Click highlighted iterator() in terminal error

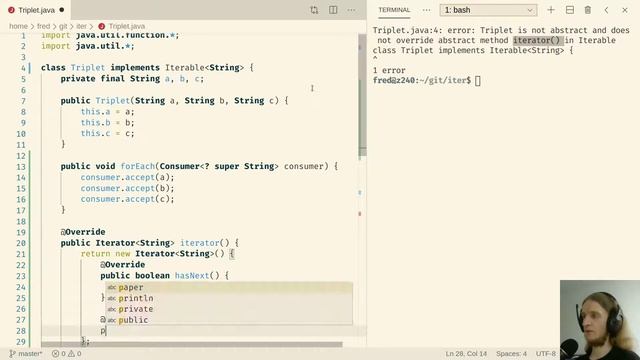[x=536, y=40]
